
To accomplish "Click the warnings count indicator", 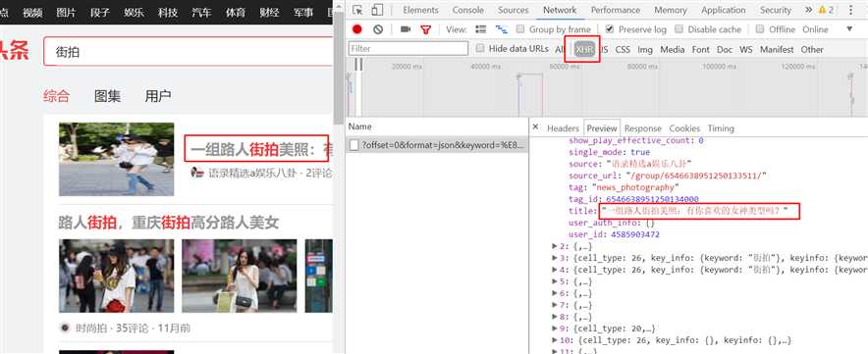I will pyautogui.click(x=826, y=10).
